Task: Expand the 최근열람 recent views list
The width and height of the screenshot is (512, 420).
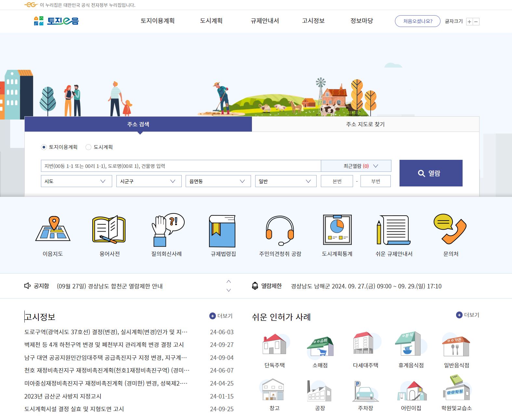Action: (356, 166)
